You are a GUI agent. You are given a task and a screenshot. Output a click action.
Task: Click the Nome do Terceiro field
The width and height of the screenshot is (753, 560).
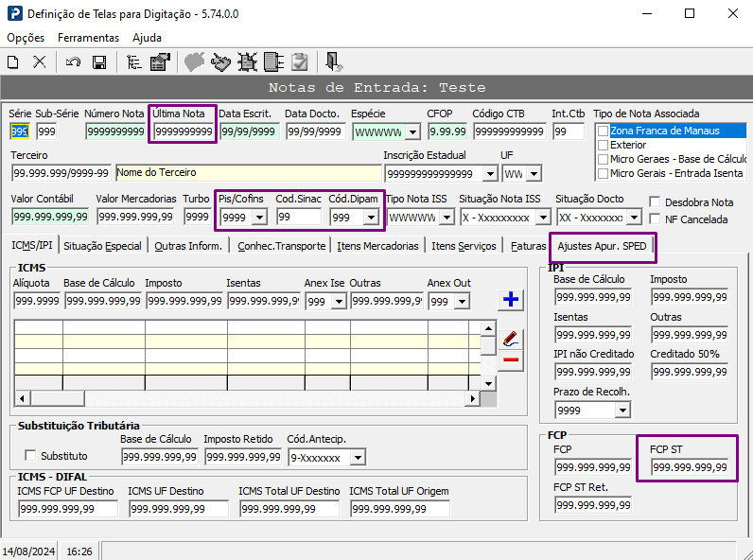[249, 172]
